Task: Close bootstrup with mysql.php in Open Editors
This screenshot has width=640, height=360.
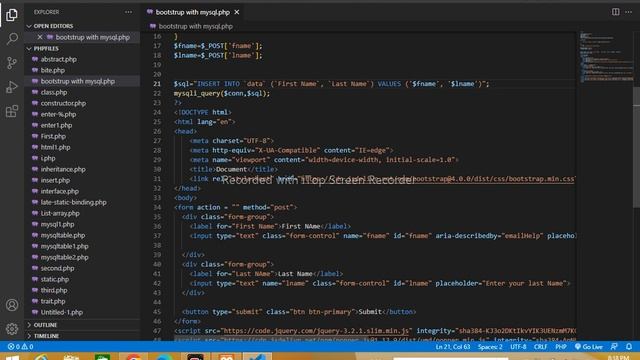Action: (x=40, y=37)
